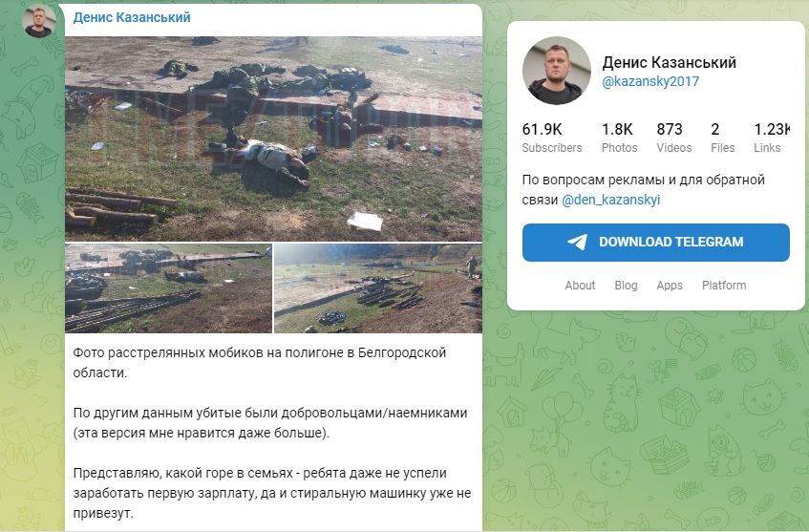Select the 1.8K Photos counter

pos(619,138)
